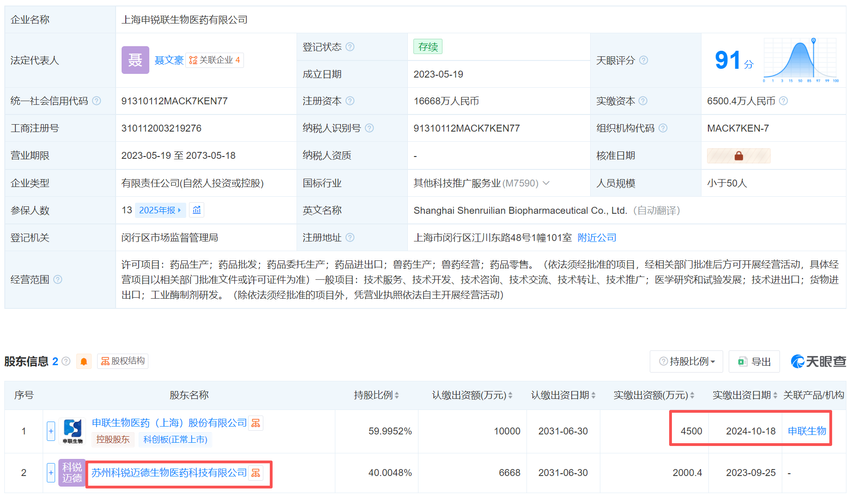Expand shareholder row 2 plus icon
The width and height of the screenshot is (848, 500).
point(51,472)
